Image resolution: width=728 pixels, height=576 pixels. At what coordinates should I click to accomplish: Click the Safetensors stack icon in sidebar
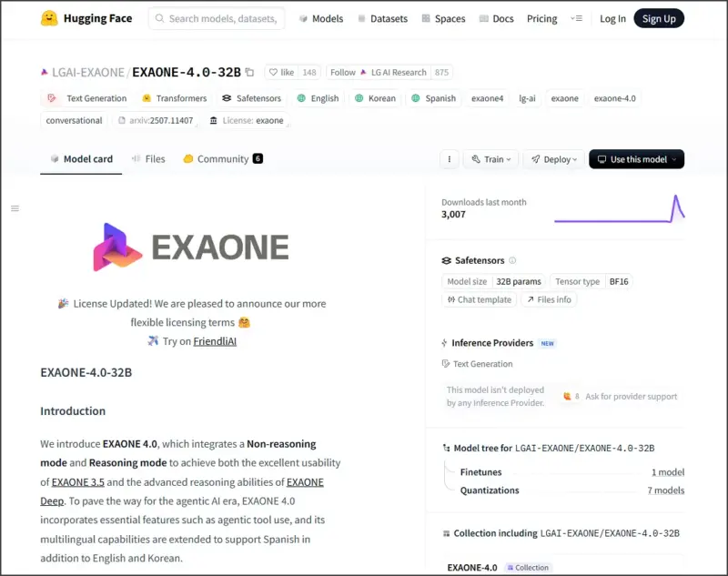446,261
